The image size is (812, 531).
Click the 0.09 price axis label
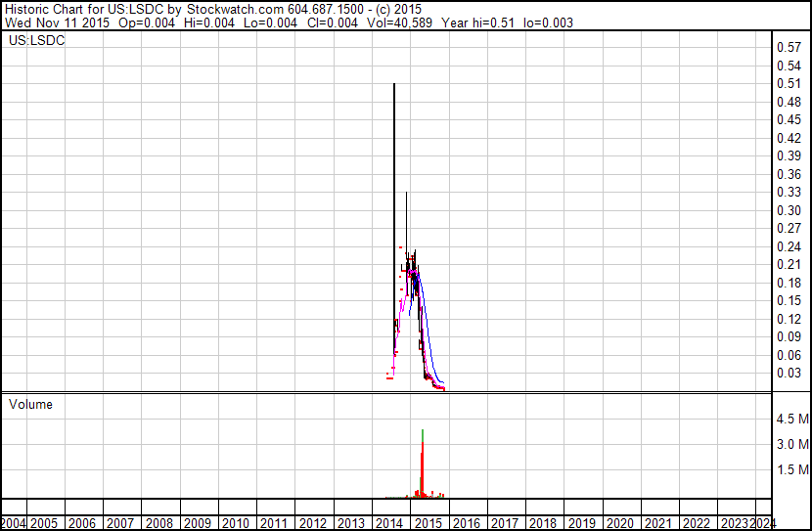789,337
